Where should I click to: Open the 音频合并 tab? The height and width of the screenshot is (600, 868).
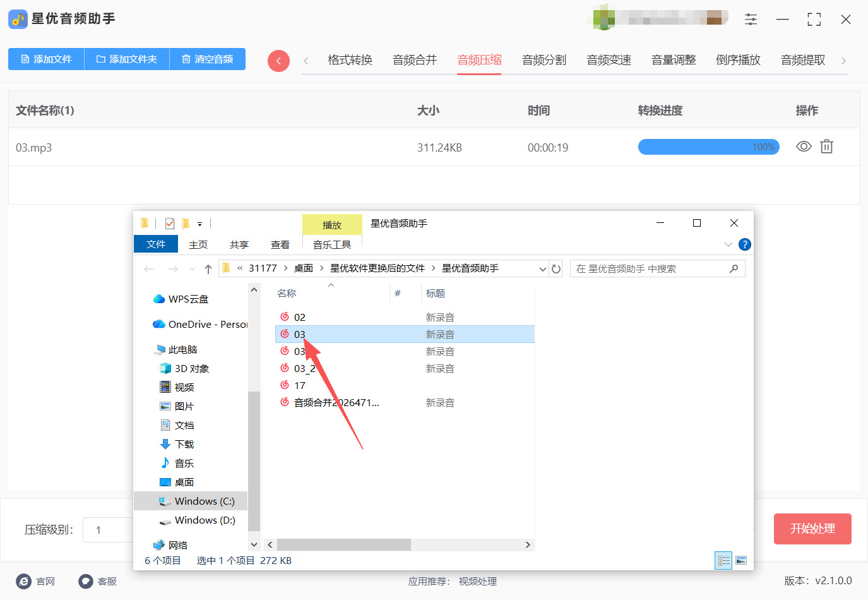tap(415, 60)
